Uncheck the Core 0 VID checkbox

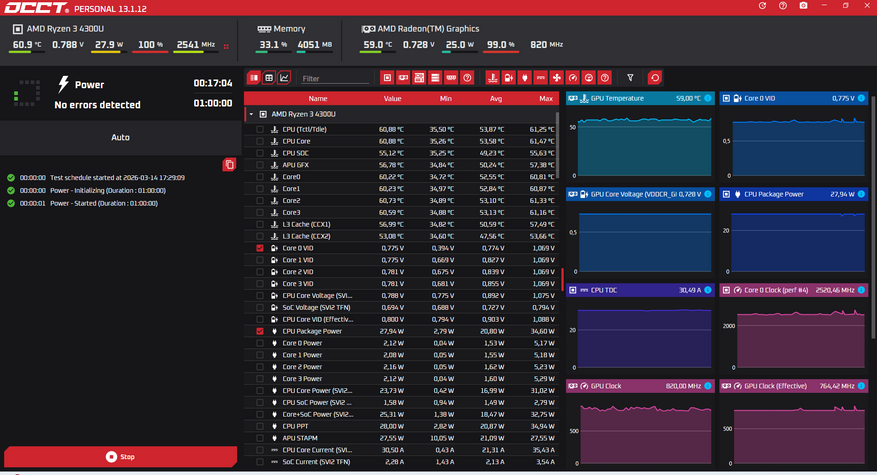coord(260,248)
